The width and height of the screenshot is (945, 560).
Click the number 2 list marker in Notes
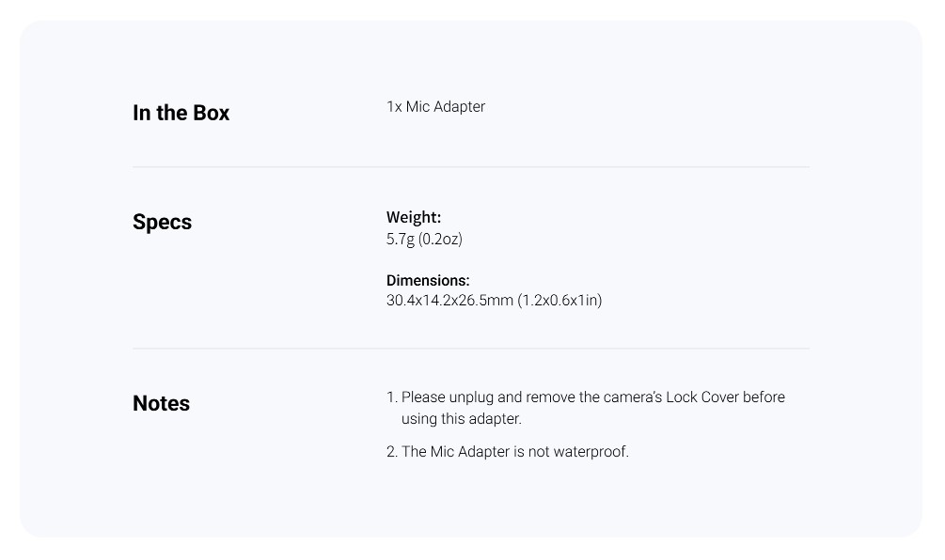[x=392, y=452]
